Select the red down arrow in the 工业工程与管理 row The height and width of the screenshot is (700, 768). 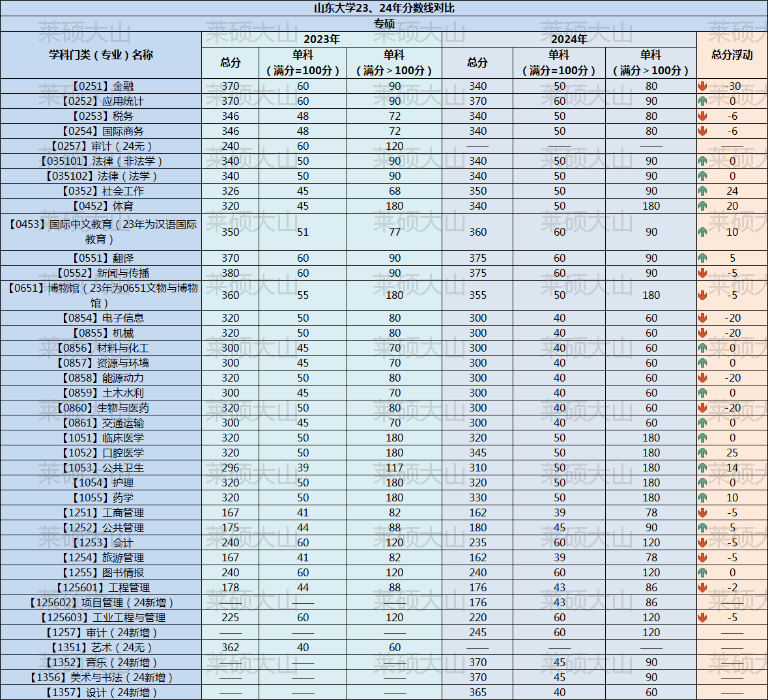click(x=702, y=617)
